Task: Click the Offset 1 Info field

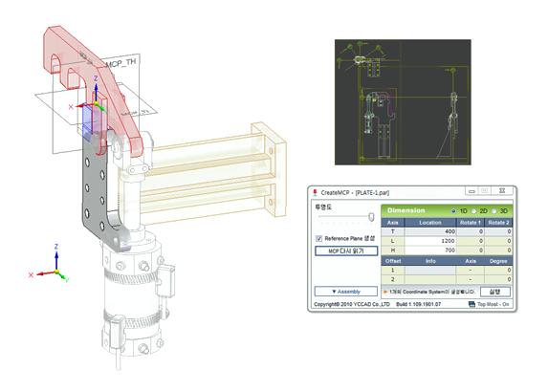Action: tap(430, 270)
